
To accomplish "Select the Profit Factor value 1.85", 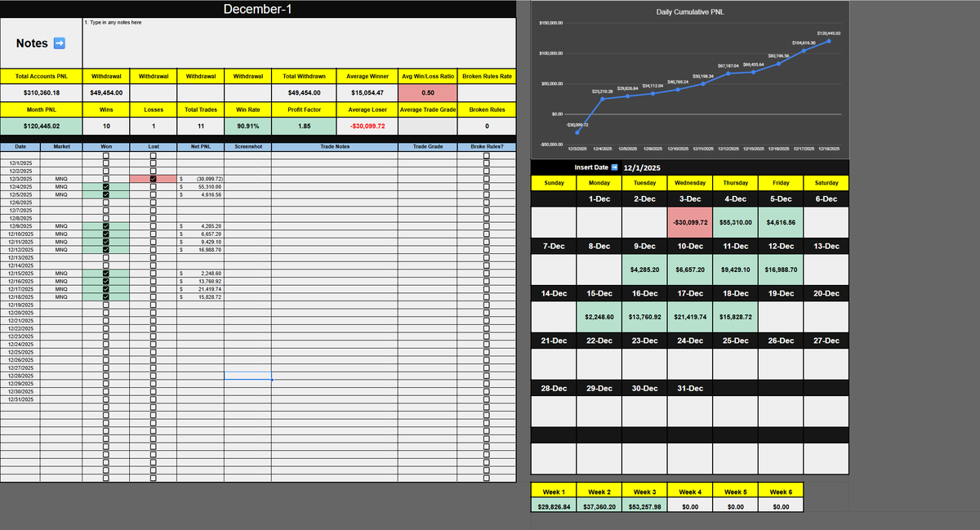I will coord(305,127).
